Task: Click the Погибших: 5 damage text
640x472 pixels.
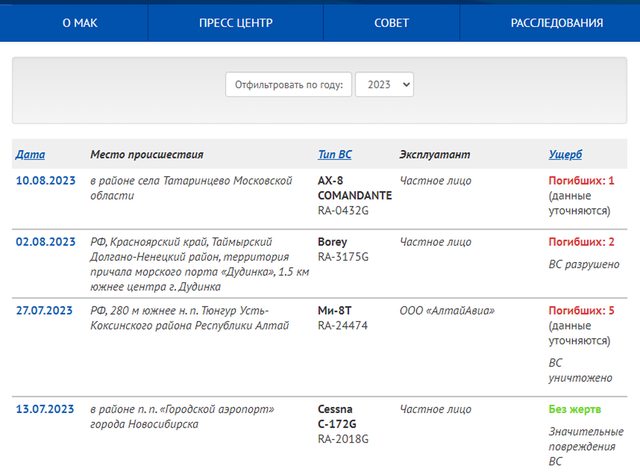Action: [581, 310]
